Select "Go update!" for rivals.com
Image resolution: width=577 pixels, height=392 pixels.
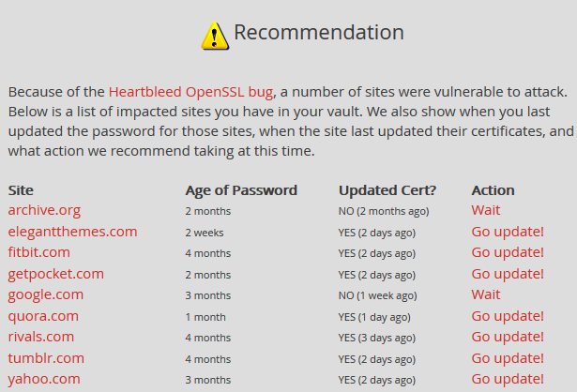coord(508,337)
